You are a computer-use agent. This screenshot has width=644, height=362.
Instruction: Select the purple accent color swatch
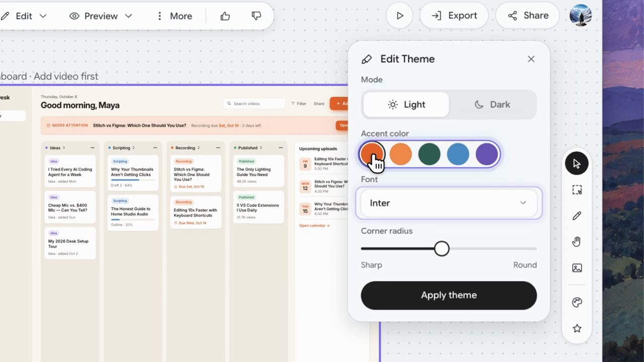point(487,154)
